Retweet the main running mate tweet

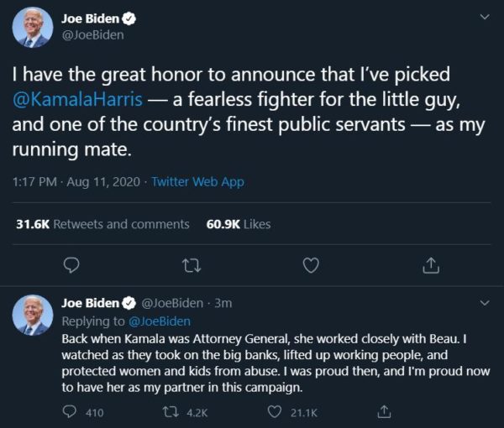click(192, 265)
